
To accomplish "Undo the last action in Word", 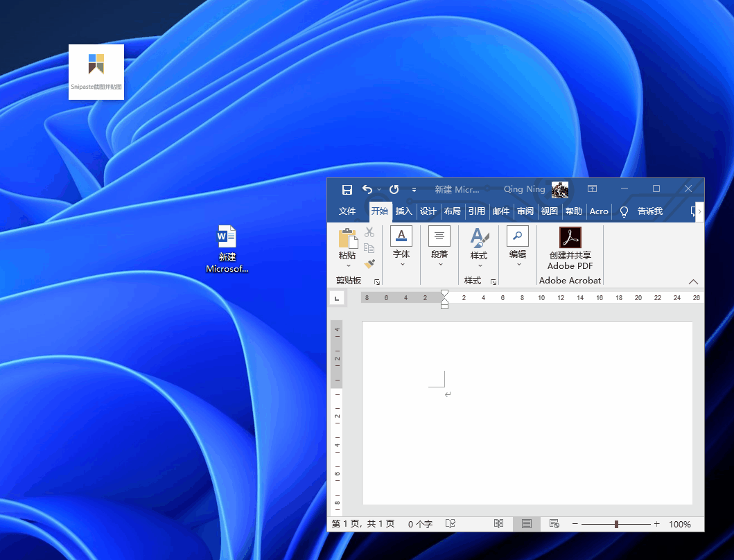I will (x=367, y=189).
